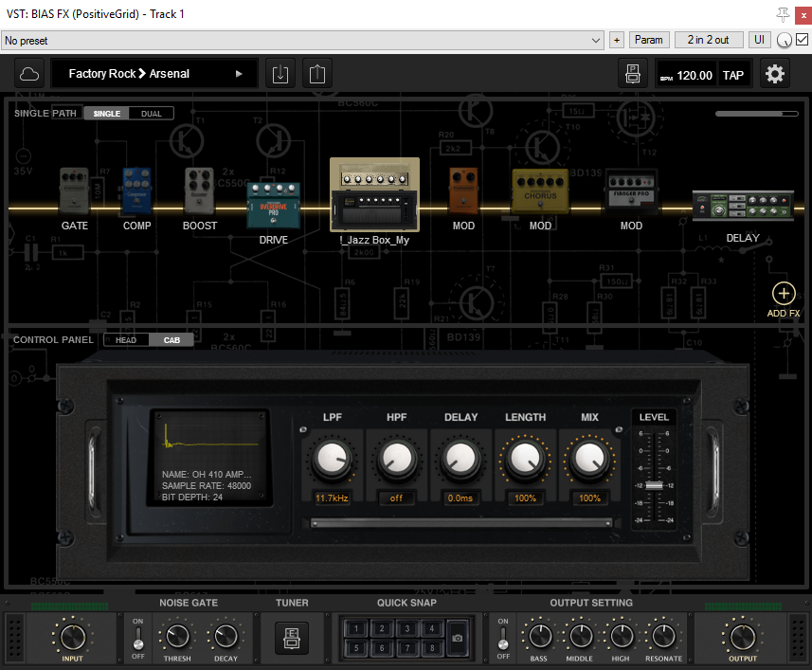The width and height of the screenshot is (812, 670).
Task: Select Quick Snap slot 3
Action: pos(407,628)
